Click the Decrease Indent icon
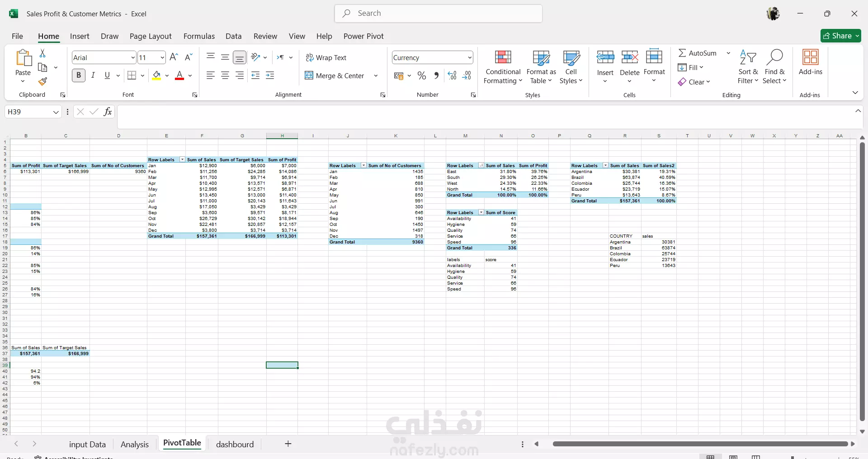This screenshot has height=459, width=868. 255,75
